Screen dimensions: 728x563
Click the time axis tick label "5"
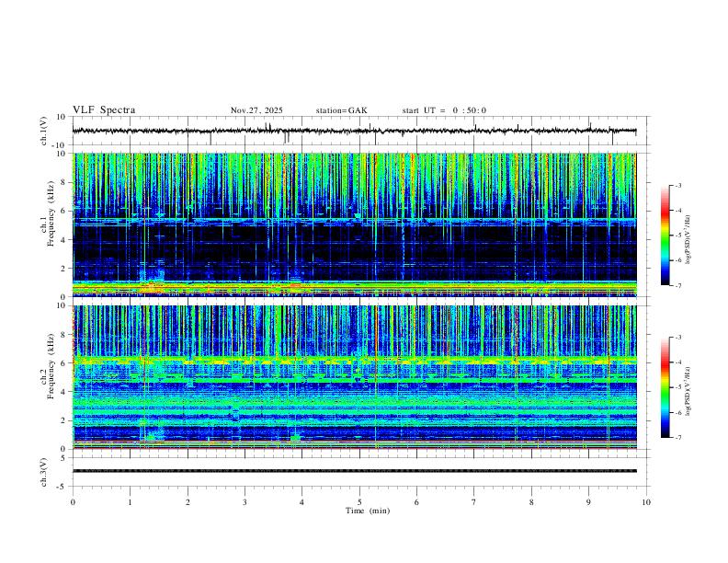tap(359, 502)
